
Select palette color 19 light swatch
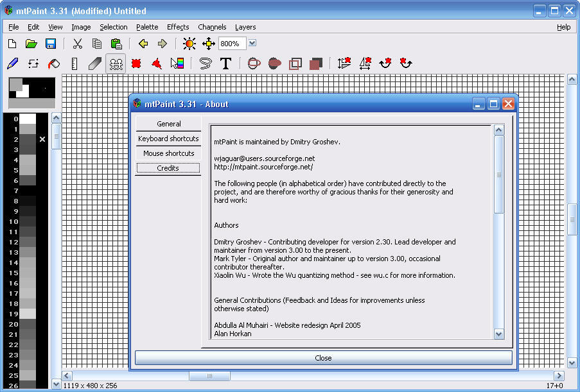[x=28, y=314]
